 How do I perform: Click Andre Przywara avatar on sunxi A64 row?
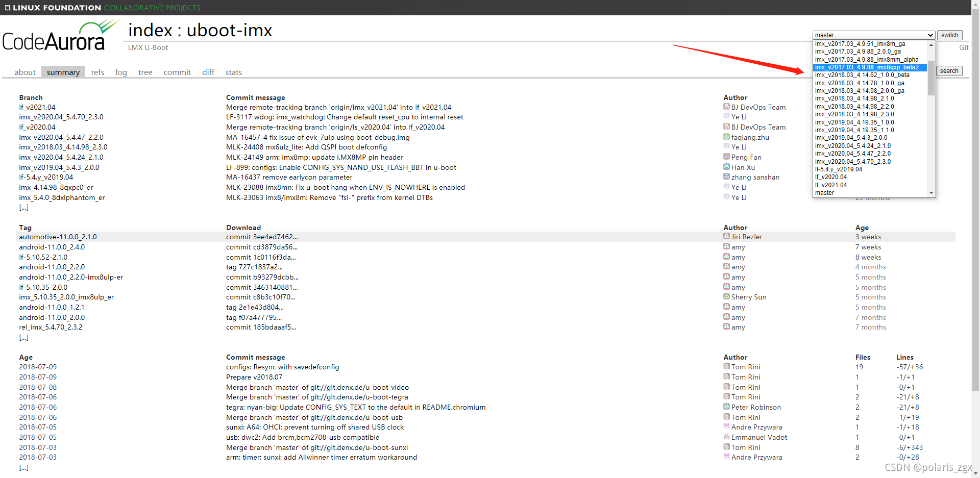(x=726, y=426)
